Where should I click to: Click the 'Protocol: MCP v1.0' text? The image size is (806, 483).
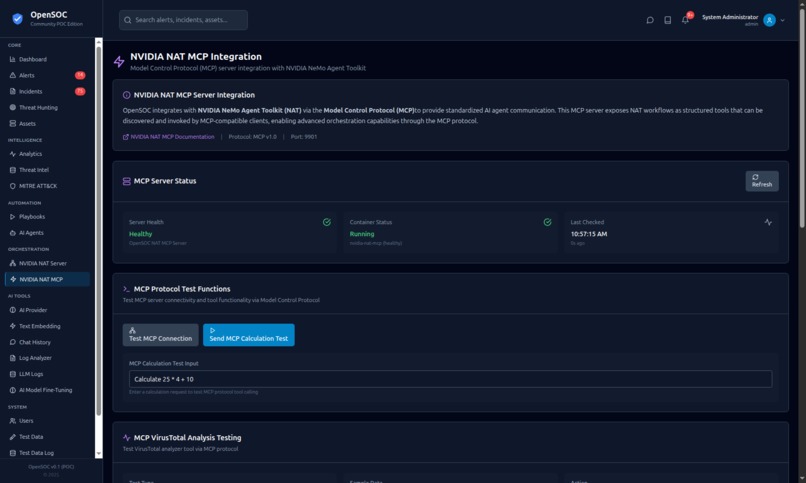(252, 137)
